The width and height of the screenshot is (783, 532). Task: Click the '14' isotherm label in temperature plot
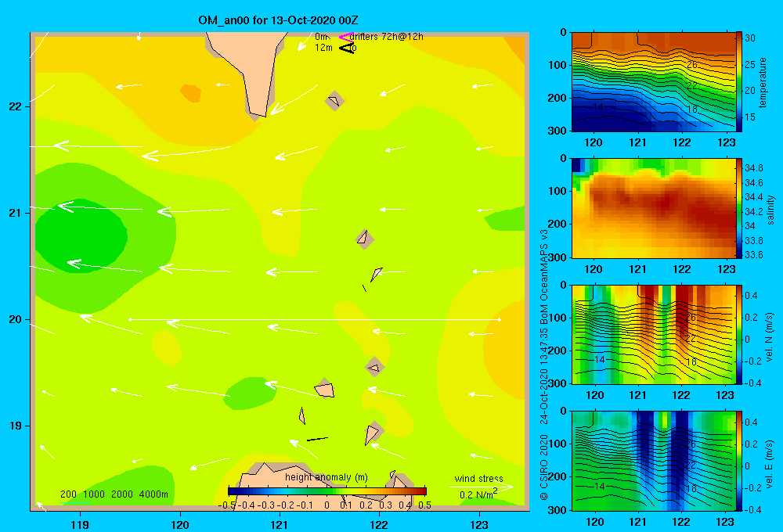597,107
